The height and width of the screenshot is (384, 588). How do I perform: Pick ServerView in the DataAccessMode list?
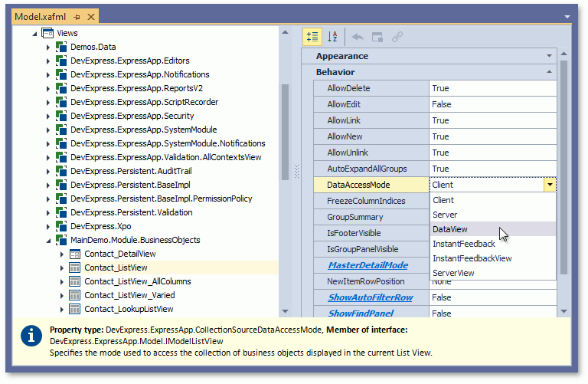coord(452,273)
